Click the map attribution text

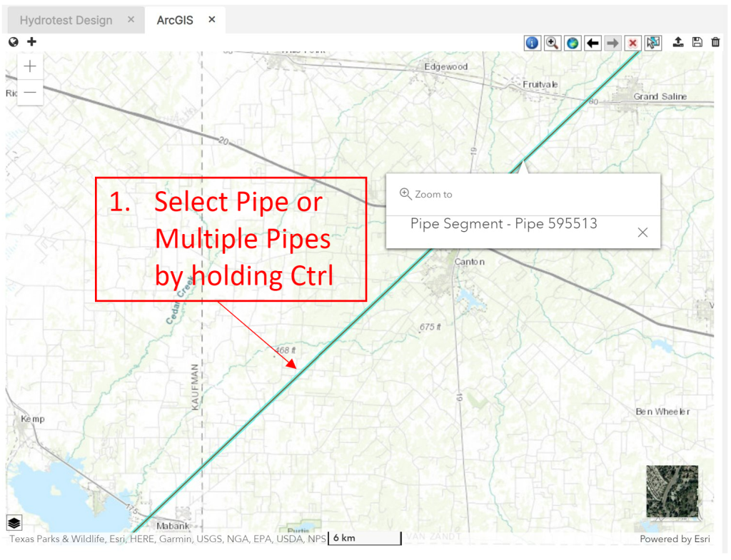(168, 539)
